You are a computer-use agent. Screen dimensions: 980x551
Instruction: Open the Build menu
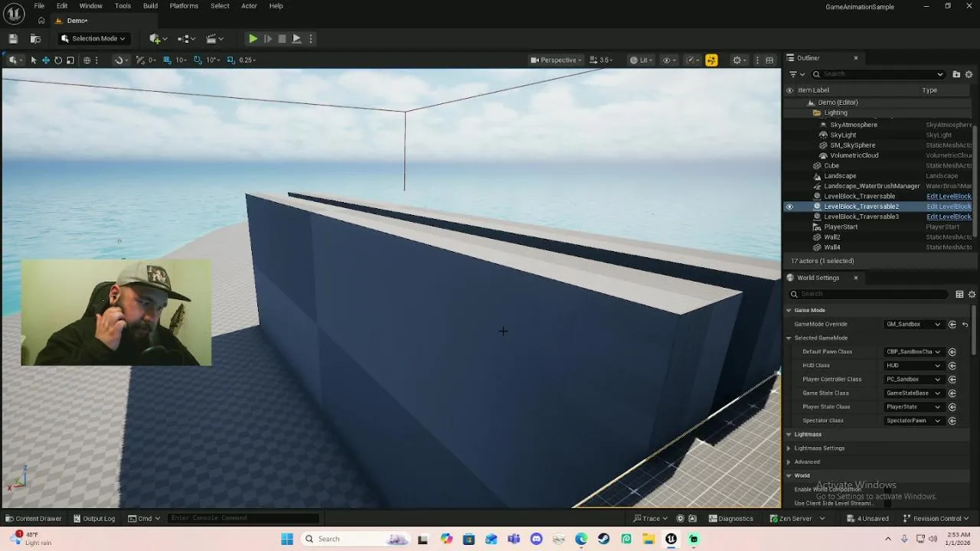pyautogui.click(x=150, y=6)
